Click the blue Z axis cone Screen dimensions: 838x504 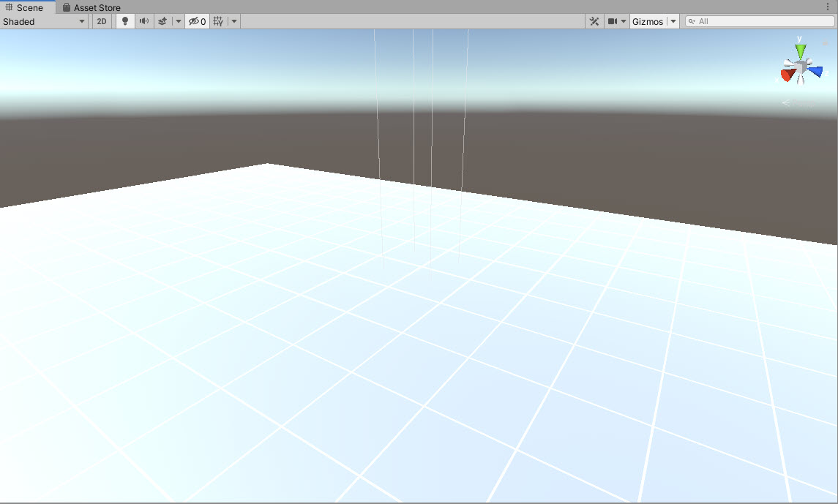point(815,71)
